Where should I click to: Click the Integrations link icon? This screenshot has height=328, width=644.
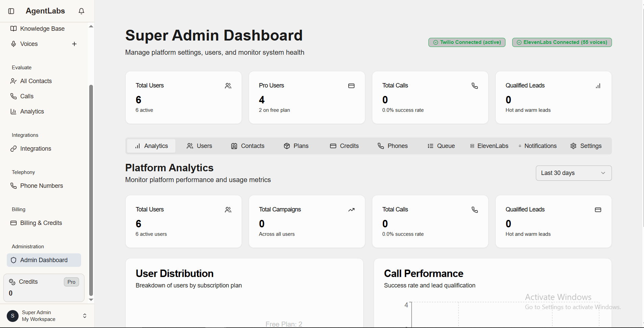coord(13,149)
